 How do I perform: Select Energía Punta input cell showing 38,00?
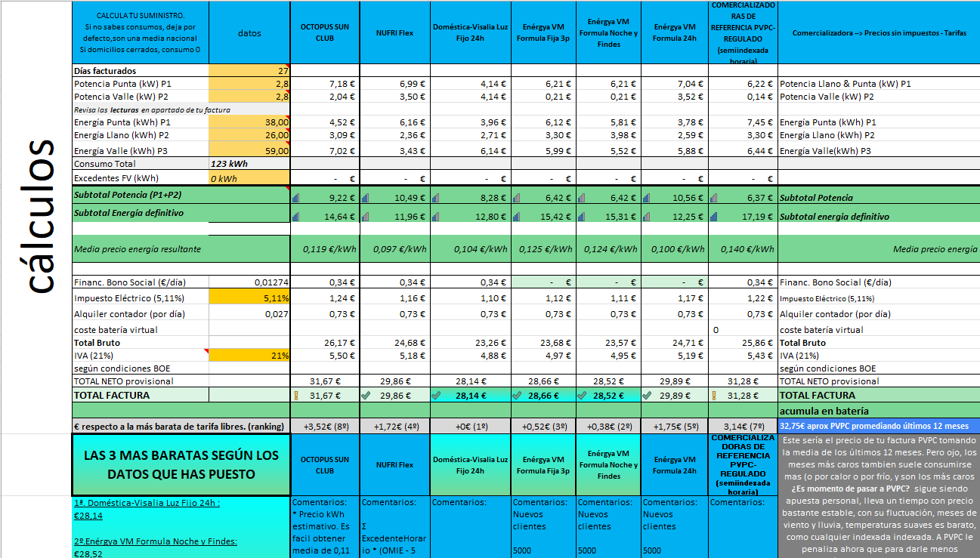[x=249, y=122]
